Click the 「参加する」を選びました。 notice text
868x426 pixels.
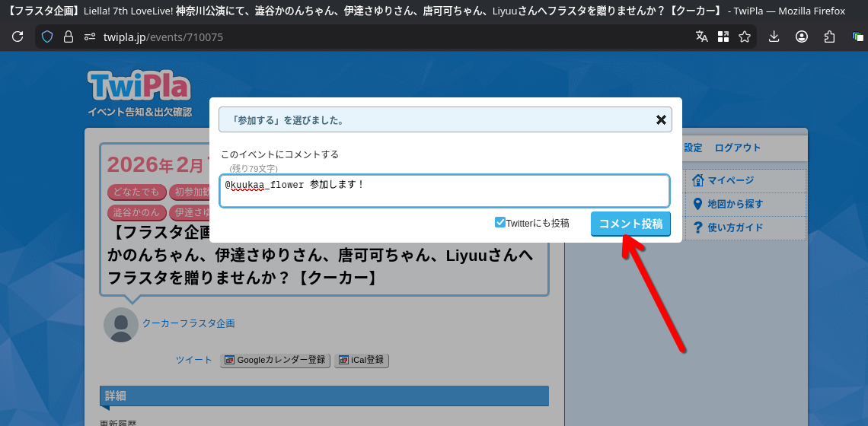(x=287, y=120)
